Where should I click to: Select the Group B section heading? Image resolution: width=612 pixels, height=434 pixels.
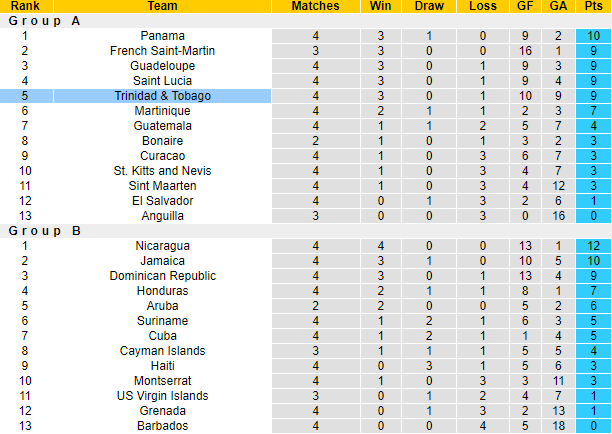44,231
